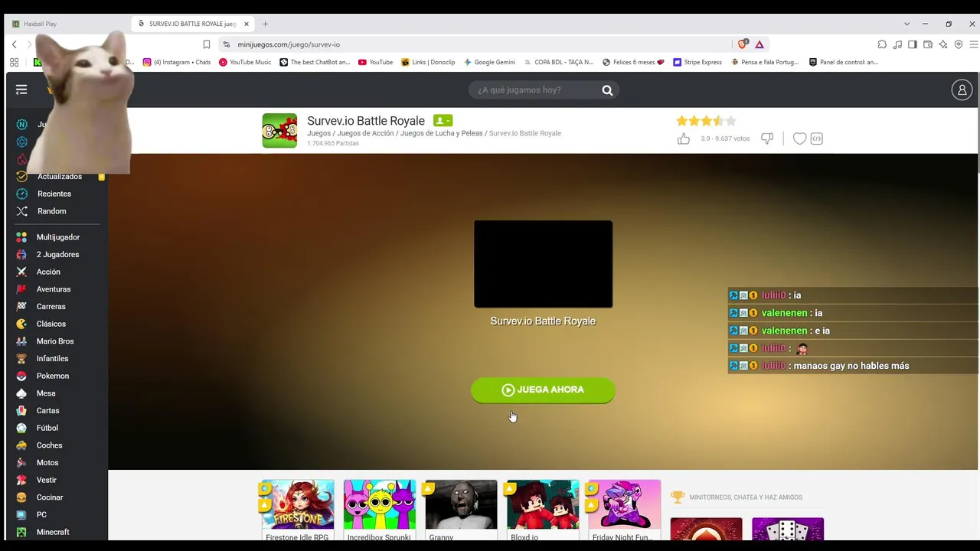Open the Incredibox Sprunki game thumbnail
Image resolution: width=980 pixels, height=551 pixels.
pyautogui.click(x=380, y=504)
